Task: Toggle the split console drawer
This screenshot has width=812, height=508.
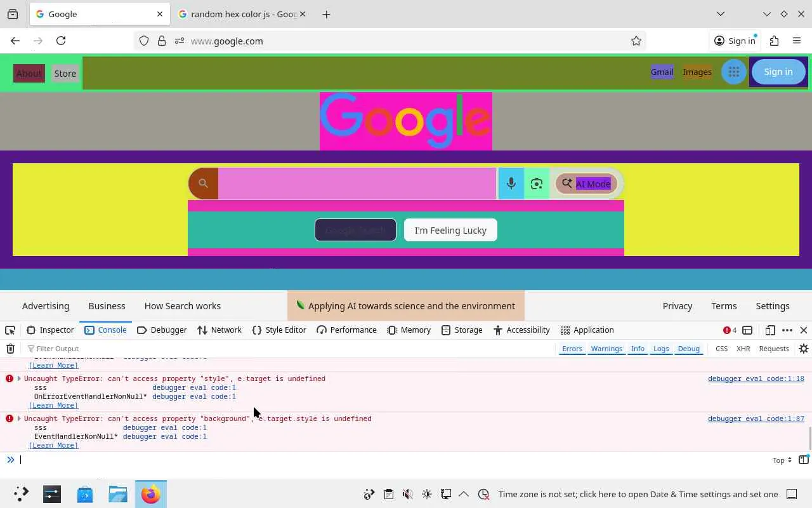Action: click(747, 330)
